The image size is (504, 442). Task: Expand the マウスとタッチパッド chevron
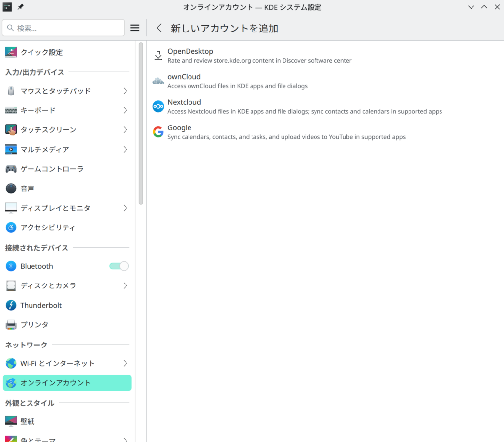[x=125, y=91]
